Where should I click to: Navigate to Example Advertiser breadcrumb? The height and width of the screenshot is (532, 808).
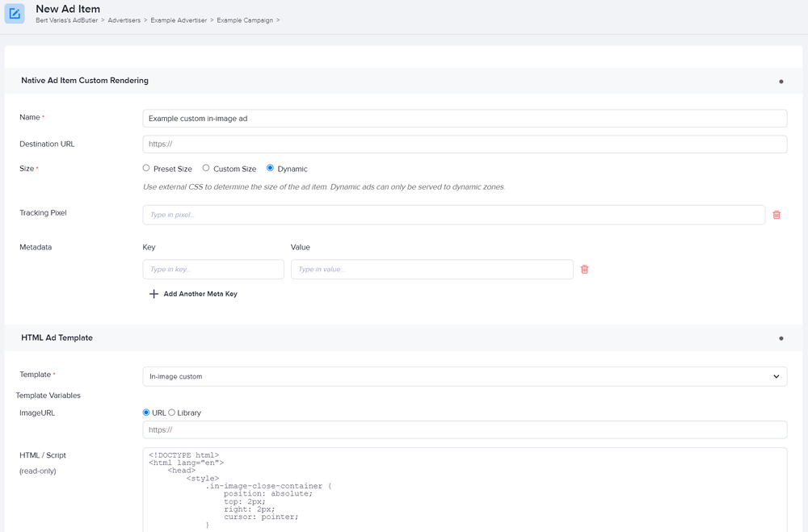(179, 20)
